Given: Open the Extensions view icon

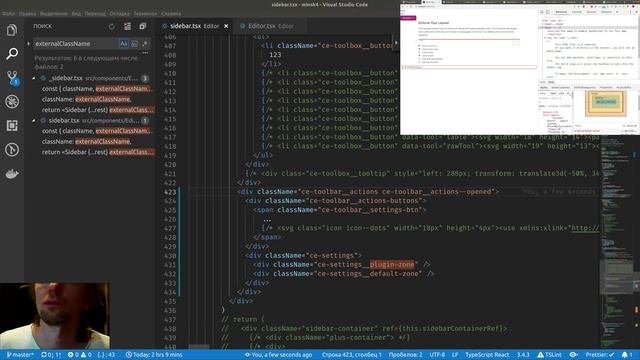Looking at the screenshot, I should pyautogui.click(x=12, y=126).
